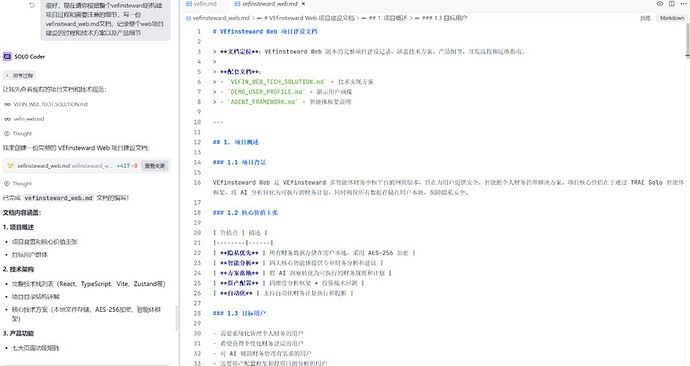The width and height of the screenshot is (690, 366).
Task: Expand the first Thought entry
Action: coord(18,133)
